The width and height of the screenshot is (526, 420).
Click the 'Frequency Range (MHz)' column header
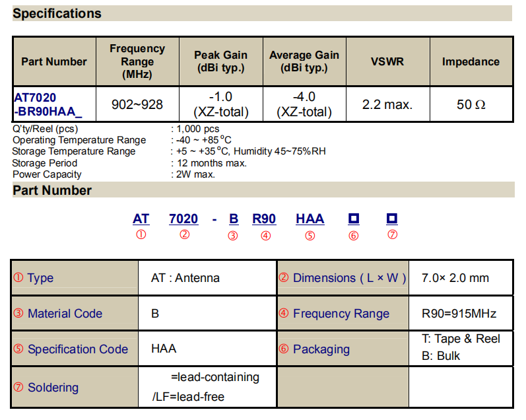137,61
